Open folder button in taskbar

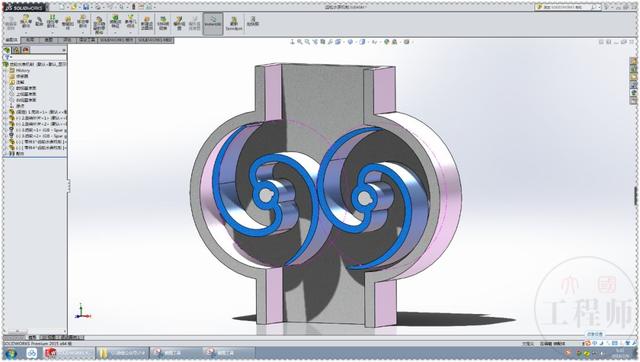pyautogui.click(x=122, y=353)
